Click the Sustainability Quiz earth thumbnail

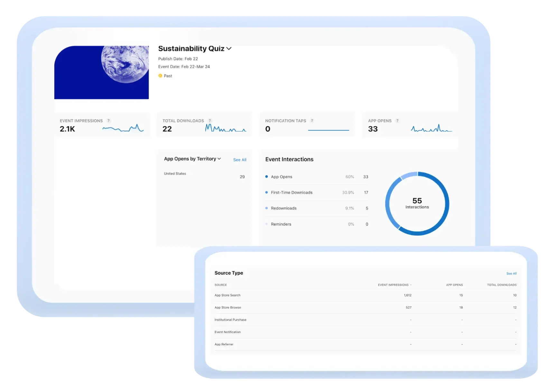click(101, 72)
